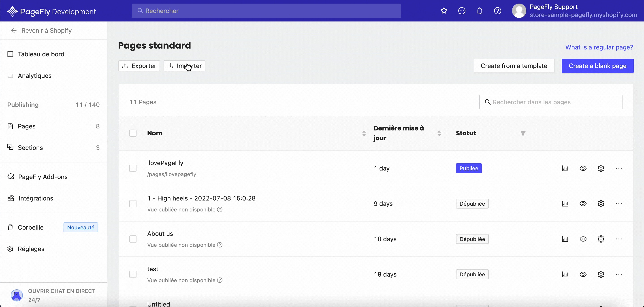Viewport: 644px width, 307px height.
Task: Open What is a regular page link
Action: tap(599, 47)
